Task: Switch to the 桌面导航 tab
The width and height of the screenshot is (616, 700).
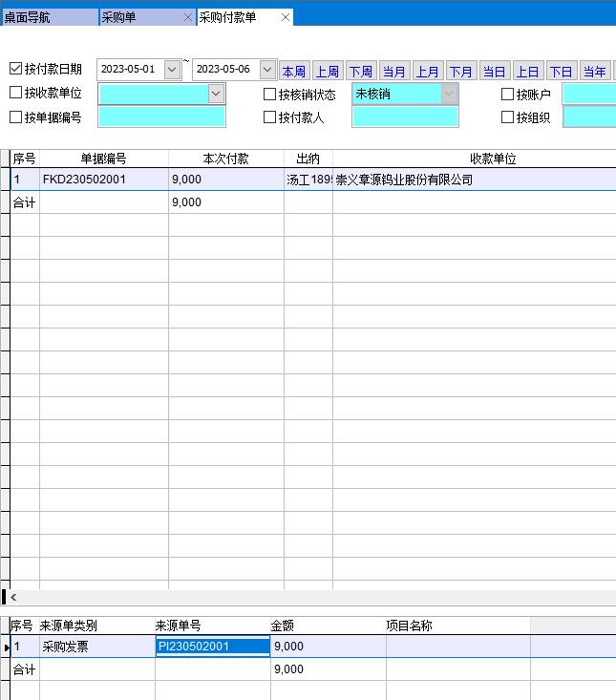Action: (x=49, y=17)
